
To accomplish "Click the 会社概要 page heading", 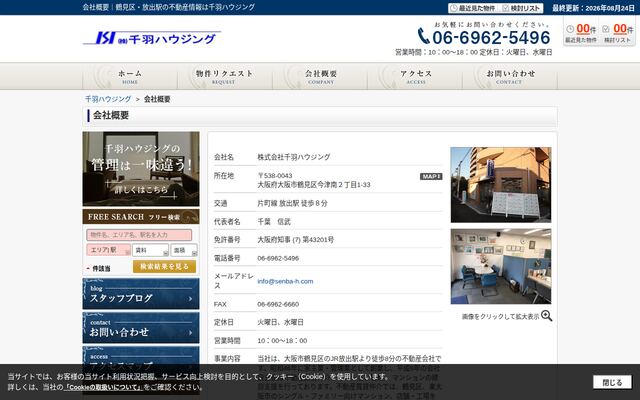I will pos(111,116).
